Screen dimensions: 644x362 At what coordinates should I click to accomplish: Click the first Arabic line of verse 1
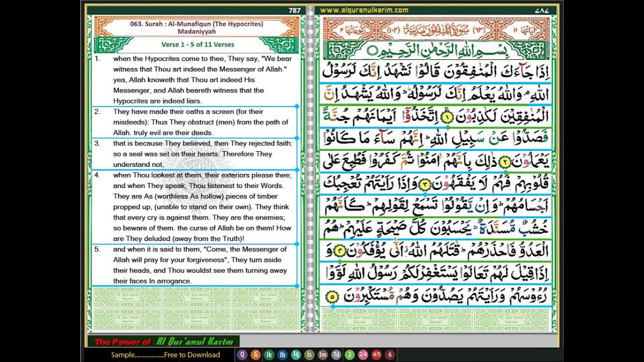(x=437, y=71)
